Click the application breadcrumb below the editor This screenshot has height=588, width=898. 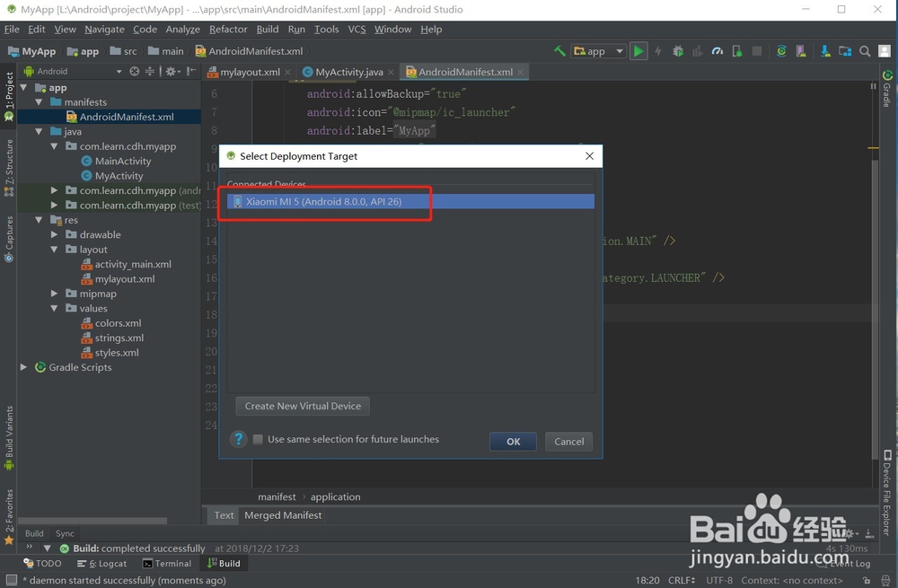[x=335, y=497]
